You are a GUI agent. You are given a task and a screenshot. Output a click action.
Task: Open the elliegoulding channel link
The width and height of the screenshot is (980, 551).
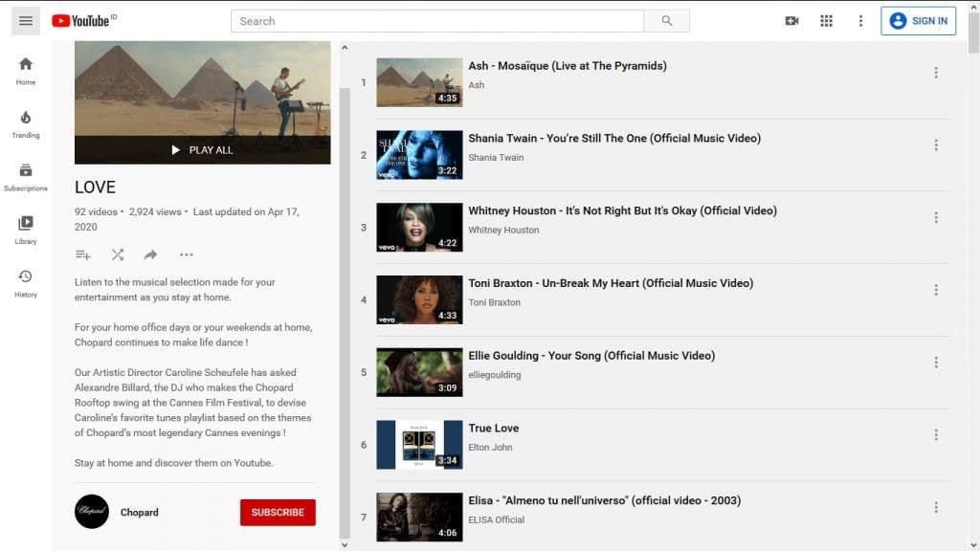(x=495, y=375)
